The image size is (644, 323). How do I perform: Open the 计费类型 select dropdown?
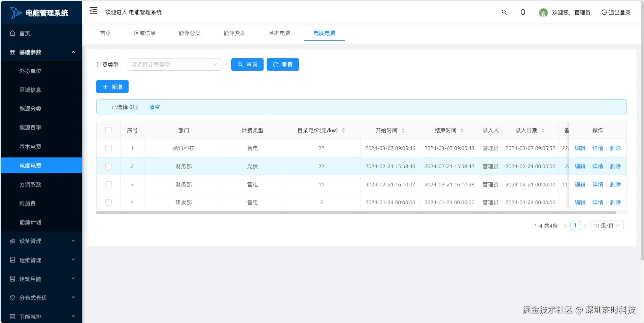[174, 65]
